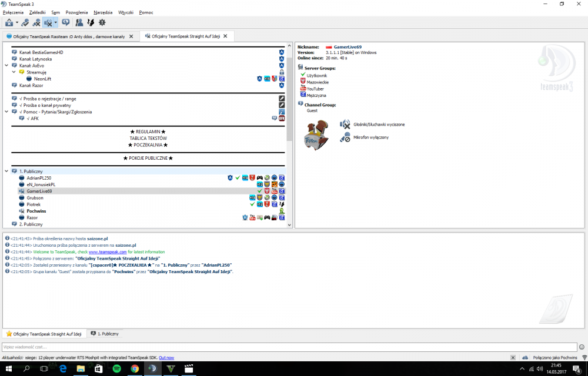Screen dimensions: 588x376
Task: Select user eN_JonusiekPL
Action: (x=41, y=184)
